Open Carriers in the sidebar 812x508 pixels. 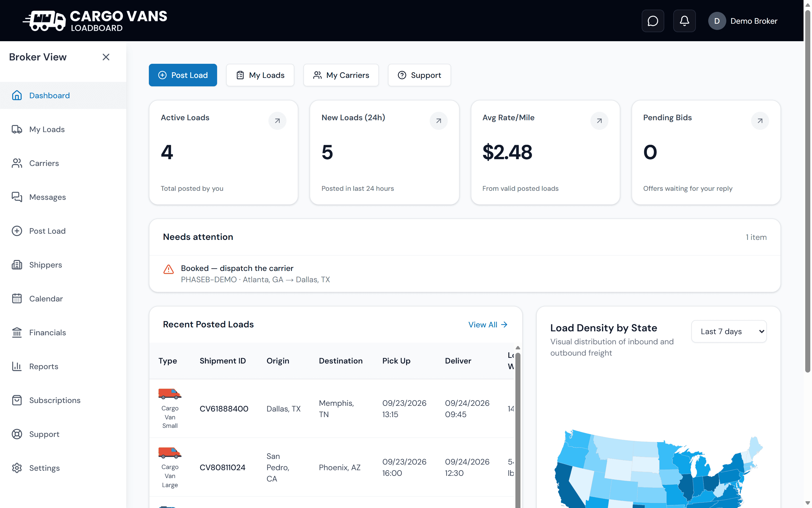63,163
